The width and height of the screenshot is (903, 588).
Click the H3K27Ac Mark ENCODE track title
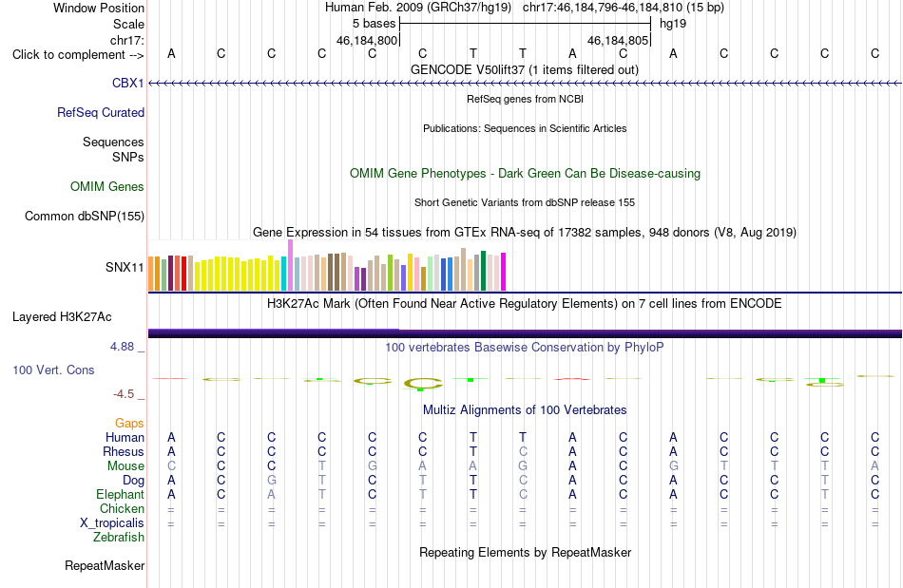(525, 303)
